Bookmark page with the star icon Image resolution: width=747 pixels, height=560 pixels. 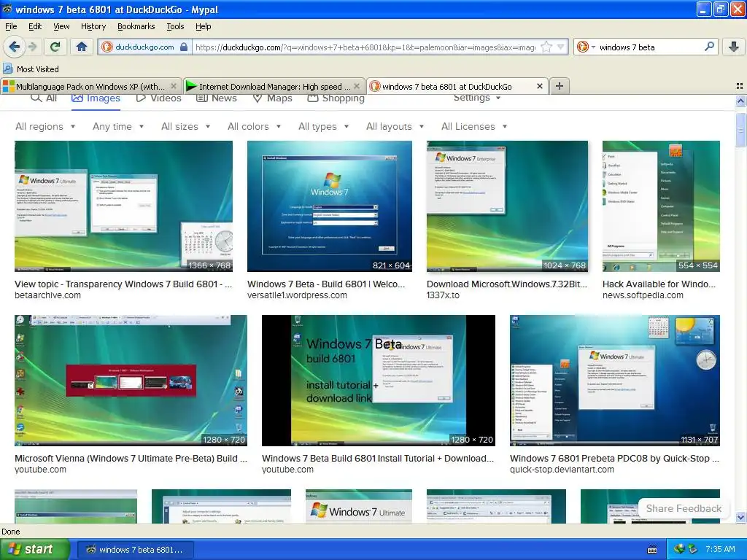546,47
